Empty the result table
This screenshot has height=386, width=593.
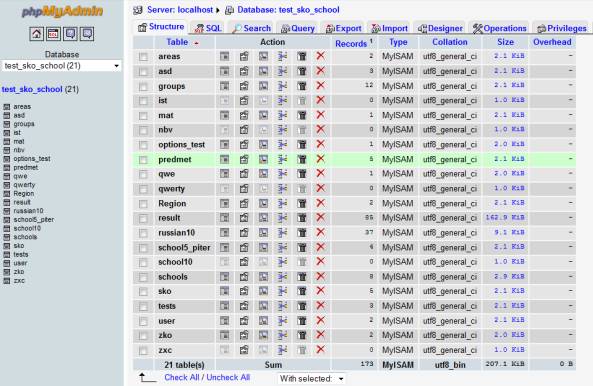[x=302, y=218]
